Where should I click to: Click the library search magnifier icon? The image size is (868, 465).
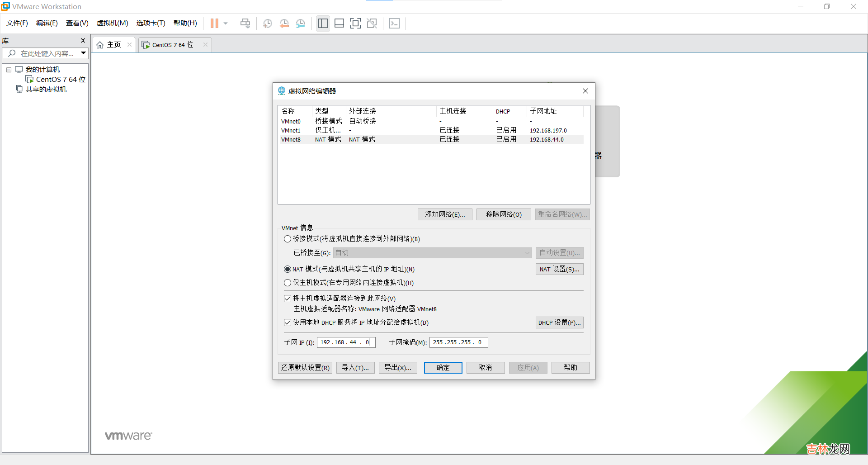[x=12, y=53]
